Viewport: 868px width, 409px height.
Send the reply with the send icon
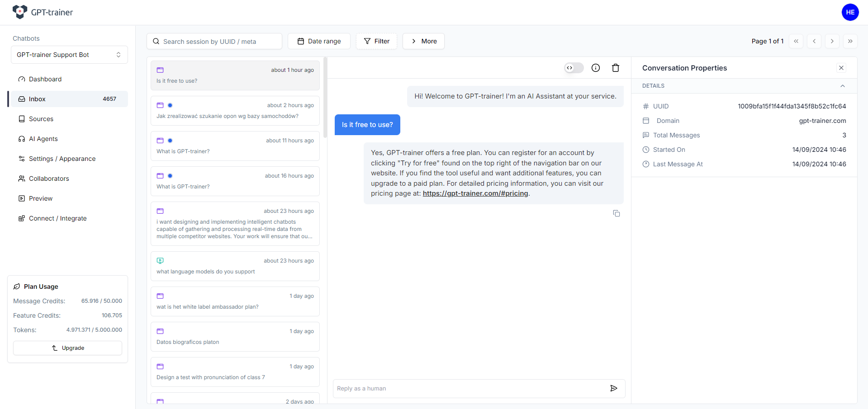(614, 388)
